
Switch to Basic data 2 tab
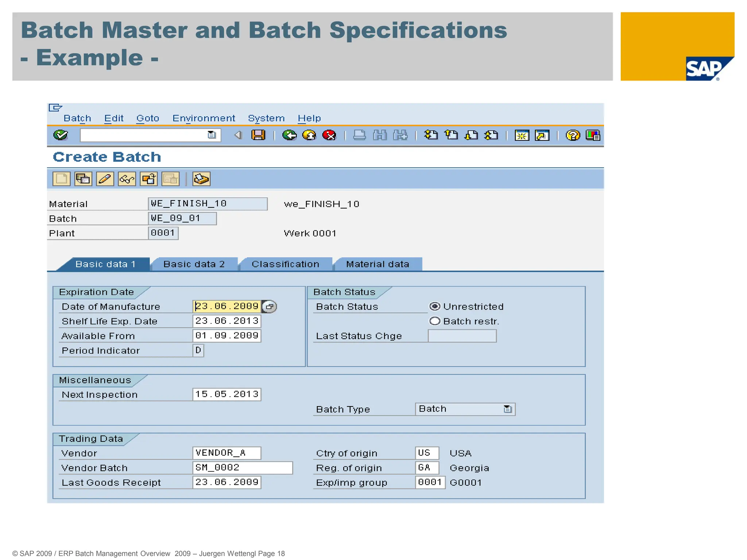(194, 264)
